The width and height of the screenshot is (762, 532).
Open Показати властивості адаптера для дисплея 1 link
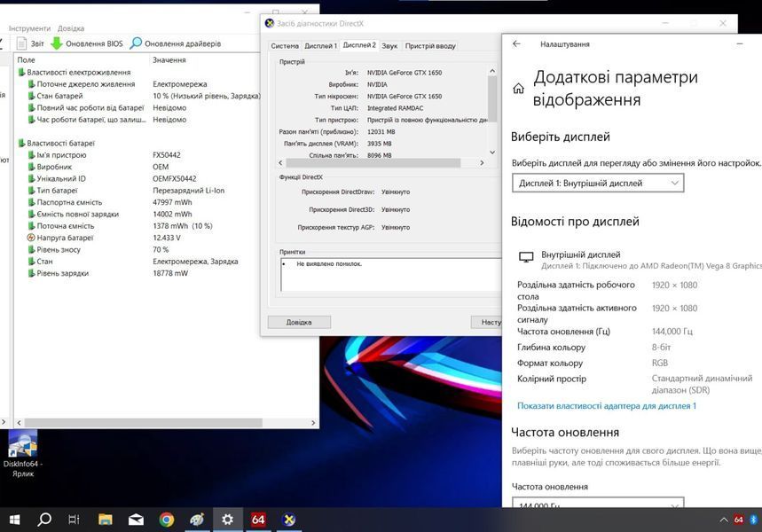(607, 406)
